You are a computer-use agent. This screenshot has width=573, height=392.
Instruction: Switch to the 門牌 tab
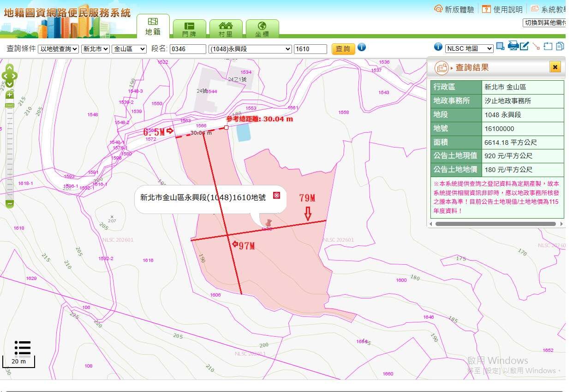tap(189, 29)
